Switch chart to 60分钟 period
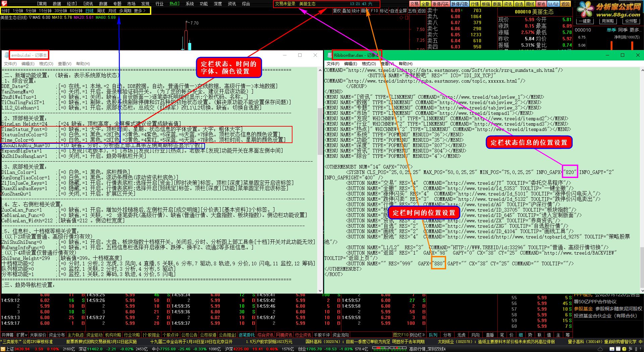The height and width of the screenshot is (352, 644). click(76, 11)
